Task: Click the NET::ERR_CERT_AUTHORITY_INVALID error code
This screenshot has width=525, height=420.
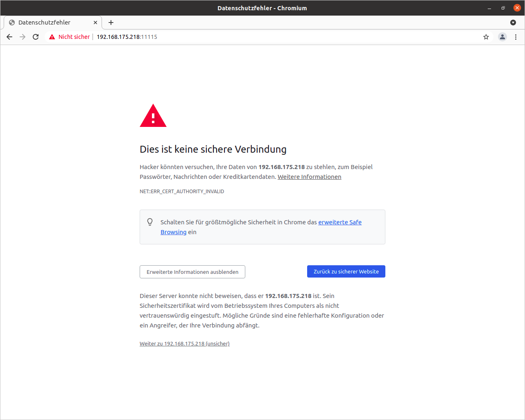Action: (x=182, y=192)
